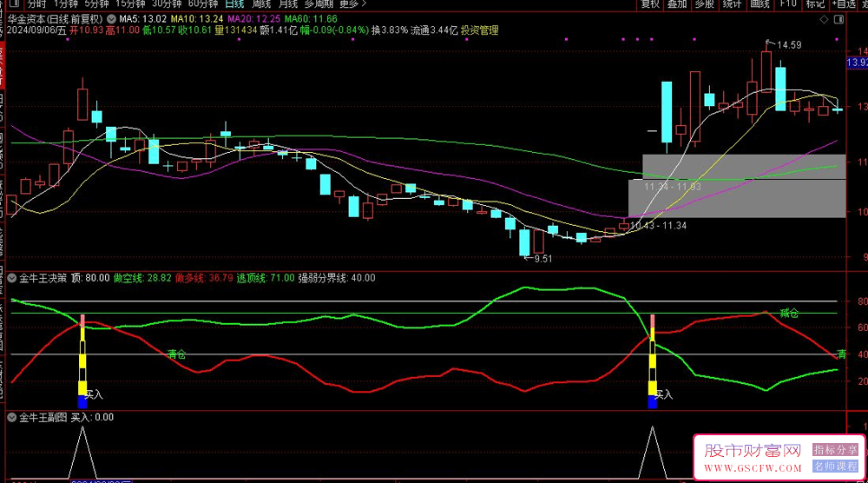Click the square icon left of 分时 tab
The height and width of the screenshot is (483, 868).
click(x=15, y=3)
